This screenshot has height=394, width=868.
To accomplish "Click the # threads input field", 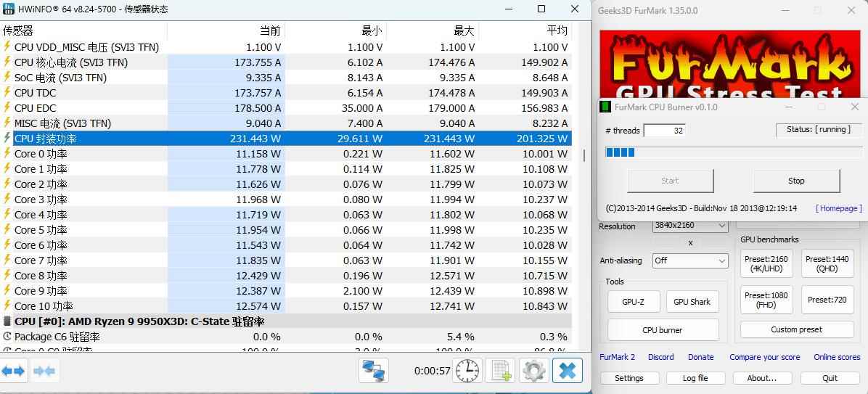I will click(664, 131).
